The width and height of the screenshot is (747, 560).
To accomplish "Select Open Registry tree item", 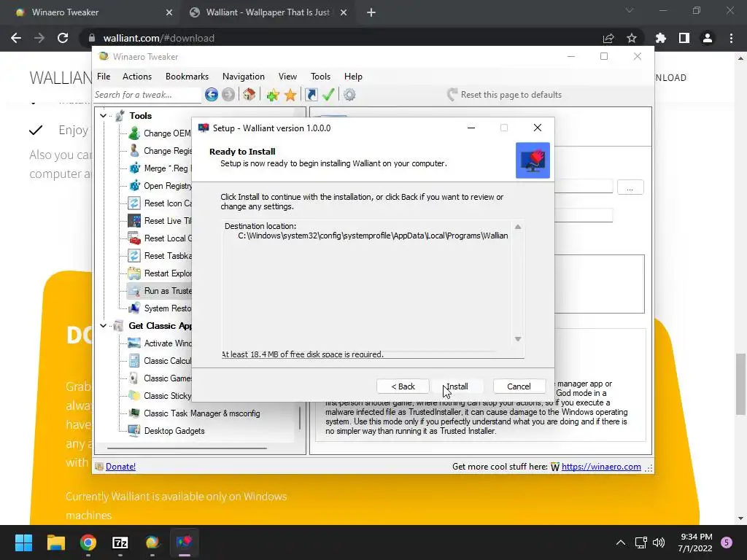I will tap(160, 186).
